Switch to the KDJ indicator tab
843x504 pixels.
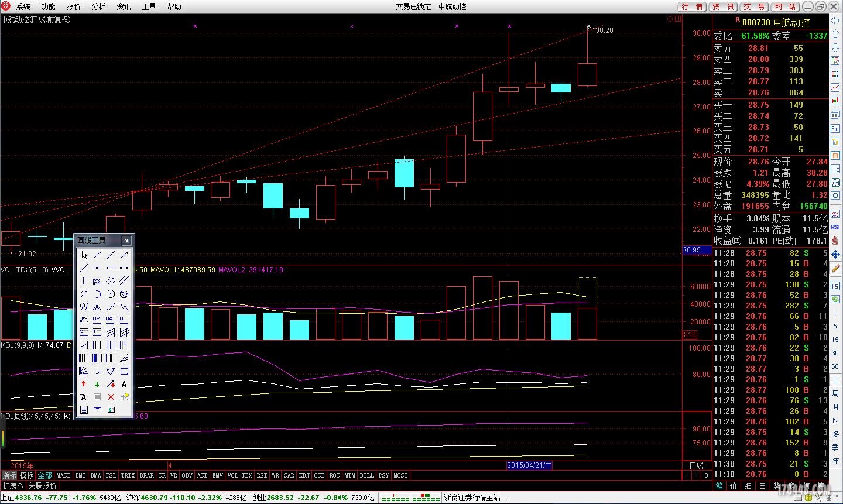click(x=304, y=475)
